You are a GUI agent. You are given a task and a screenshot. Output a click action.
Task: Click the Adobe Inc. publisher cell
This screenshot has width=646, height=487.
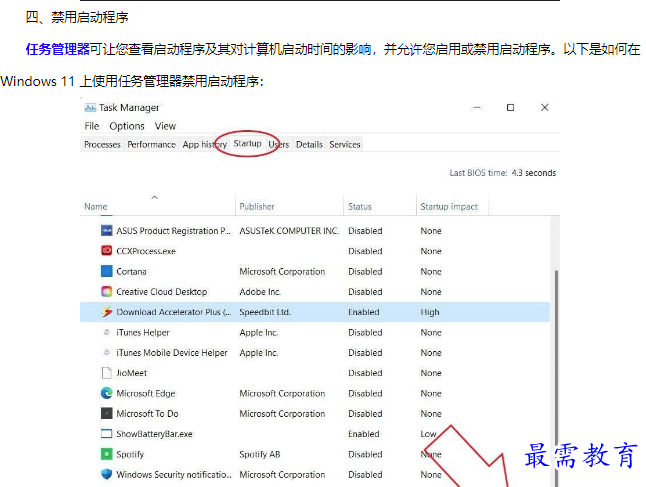point(260,292)
